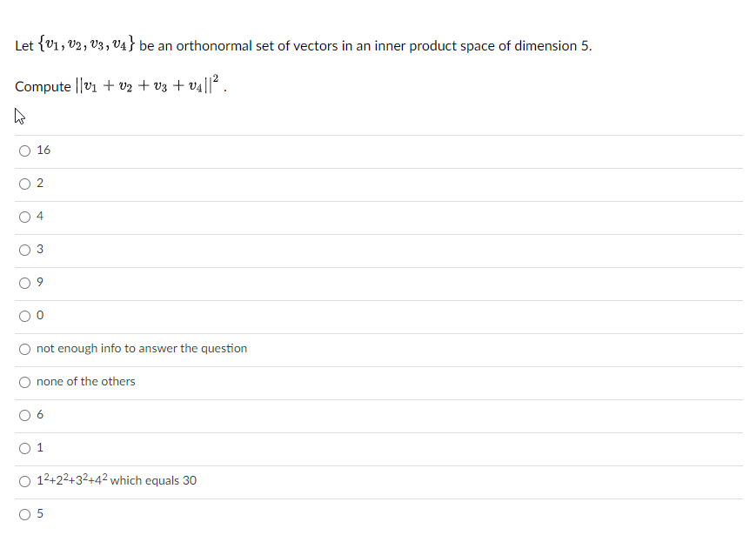Select the answer option 6
The width and height of the screenshot is (756, 542).
pos(25,414)
